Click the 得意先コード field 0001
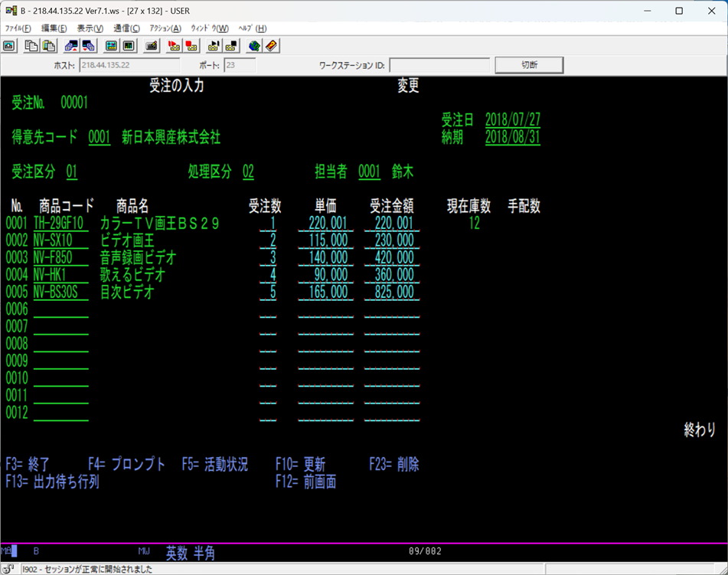Screen dimensions: 728x575 click(x=100, y=138)
